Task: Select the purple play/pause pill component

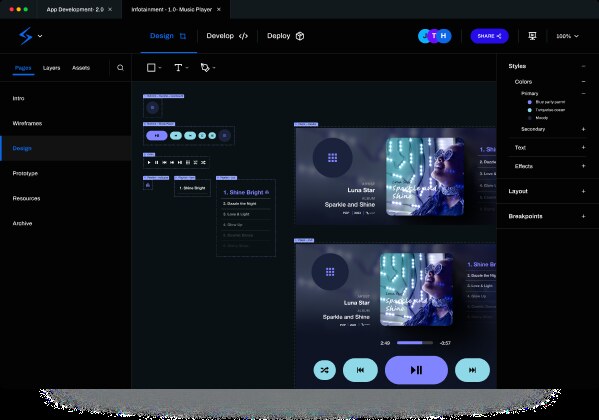Action: pos(157,136)
